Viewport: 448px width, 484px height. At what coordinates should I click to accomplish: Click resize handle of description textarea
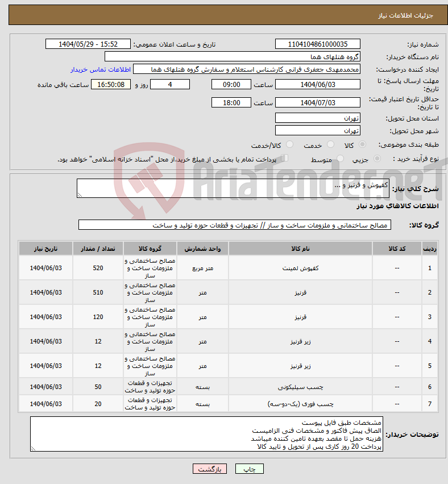point(80,195)
